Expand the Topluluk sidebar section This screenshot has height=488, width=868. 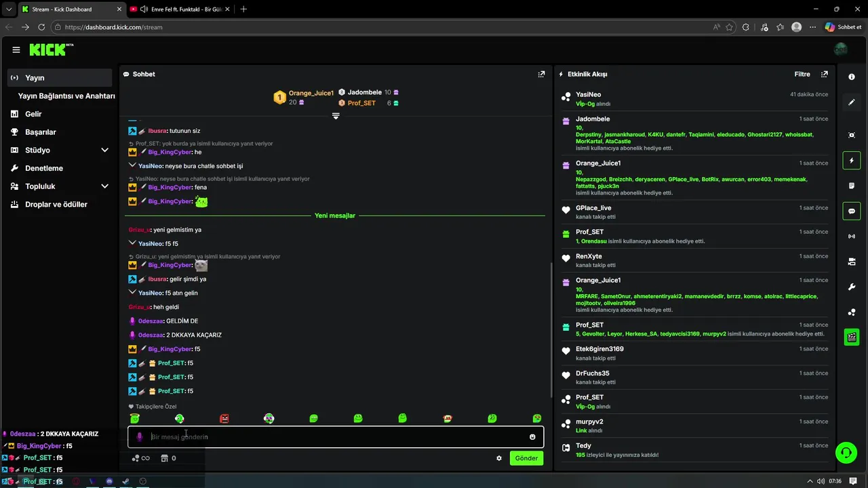tap(104, 186)
